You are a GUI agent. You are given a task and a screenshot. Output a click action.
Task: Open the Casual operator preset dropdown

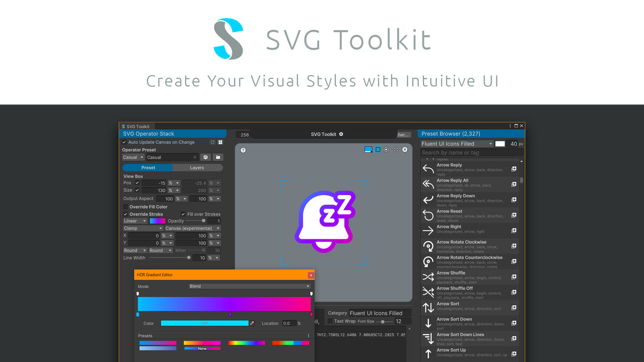(134, 157)
